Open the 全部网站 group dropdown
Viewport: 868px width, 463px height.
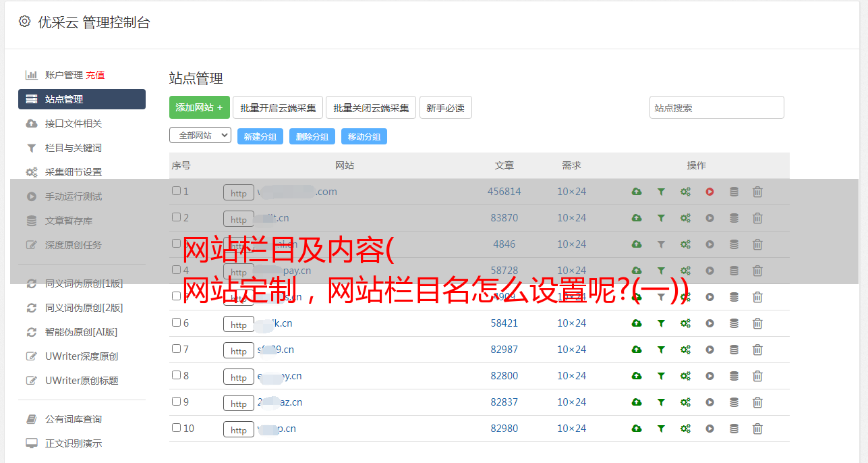pyautogui.click(x=200, y=136)
